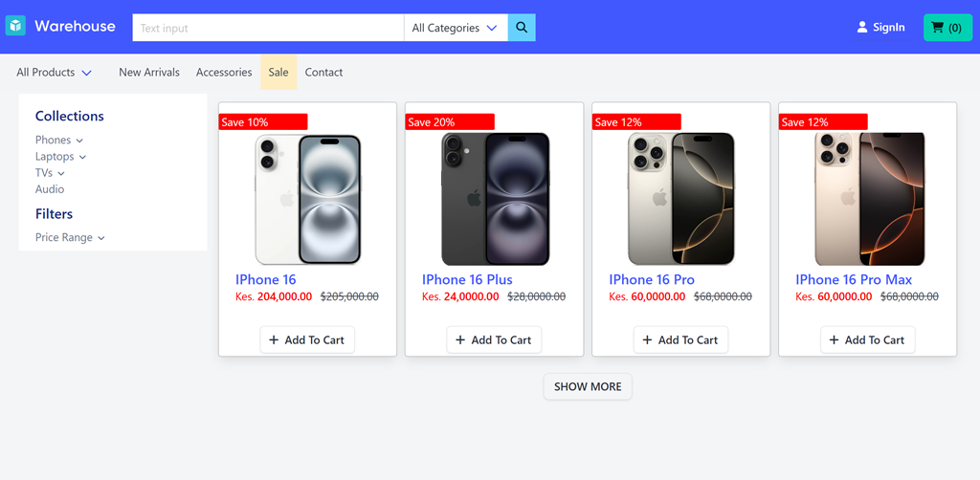
Task: Open the Sale tab
Action: pos(278,73)
